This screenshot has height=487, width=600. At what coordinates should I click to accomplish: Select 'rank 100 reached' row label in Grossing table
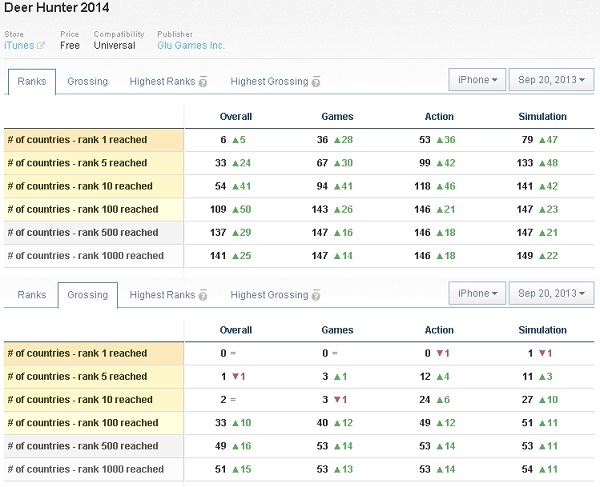[x=94, y=423]
